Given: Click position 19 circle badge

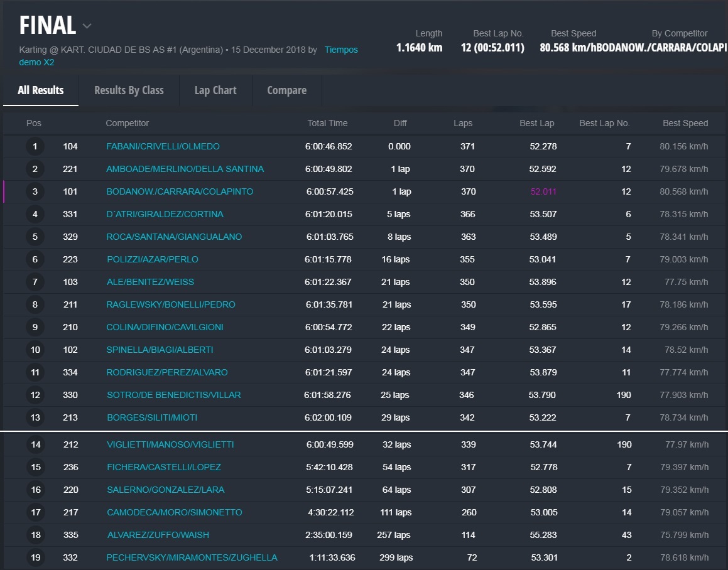Looking at the screenshot, I should [x=35, y=558].
